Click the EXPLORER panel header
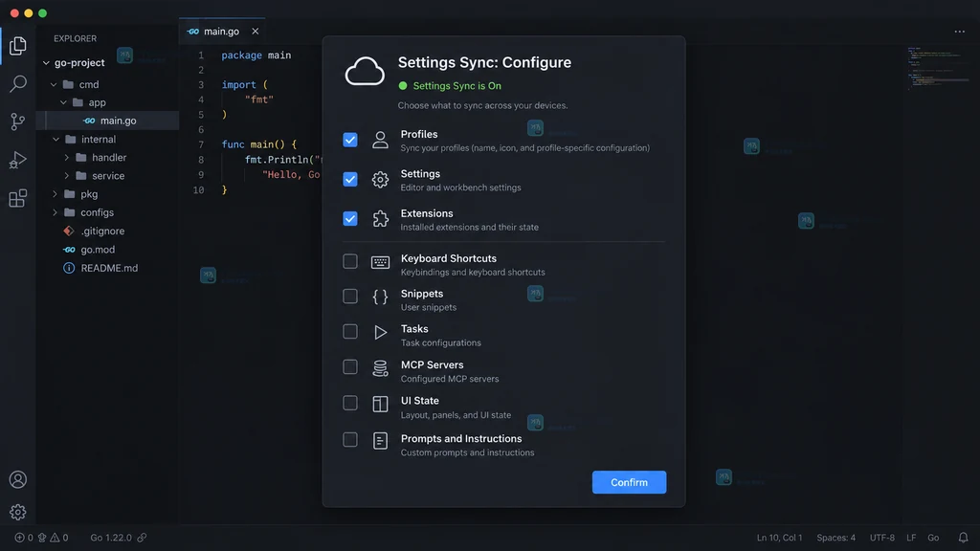The width and height of the screenshot is (980, 551). tap(75, 38)
